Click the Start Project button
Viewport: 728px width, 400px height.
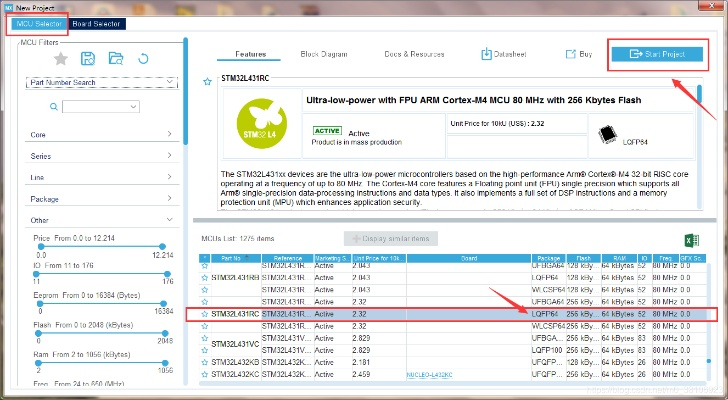657,54
